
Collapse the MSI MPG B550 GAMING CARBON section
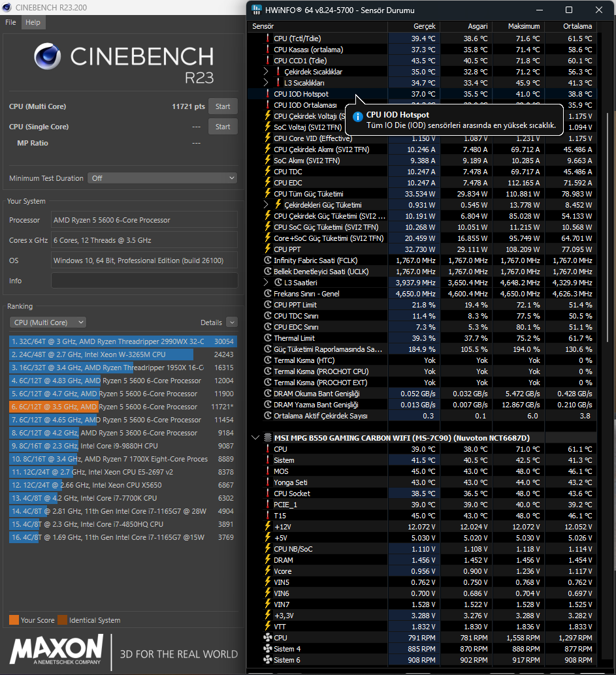point(255,438)
